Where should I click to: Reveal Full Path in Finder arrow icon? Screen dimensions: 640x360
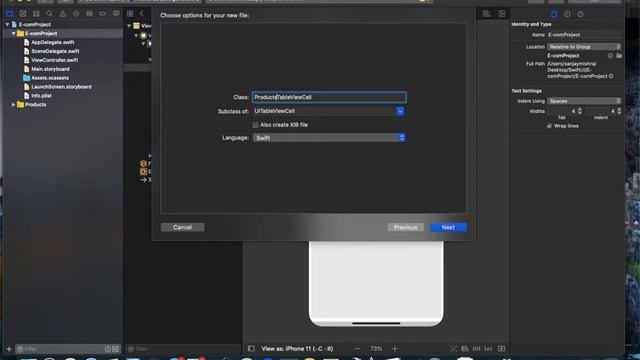tap(611, 76)
